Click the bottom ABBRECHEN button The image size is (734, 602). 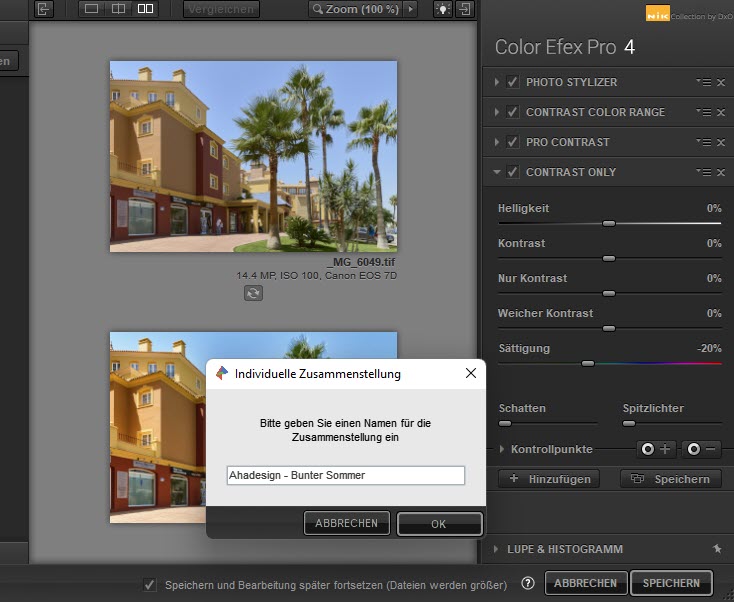[x=586, y=583]
